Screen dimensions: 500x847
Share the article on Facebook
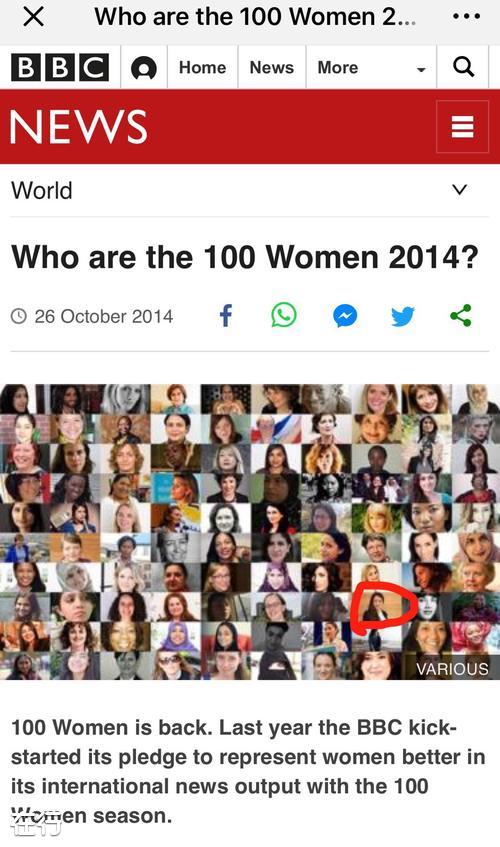(x=226, y=315)
